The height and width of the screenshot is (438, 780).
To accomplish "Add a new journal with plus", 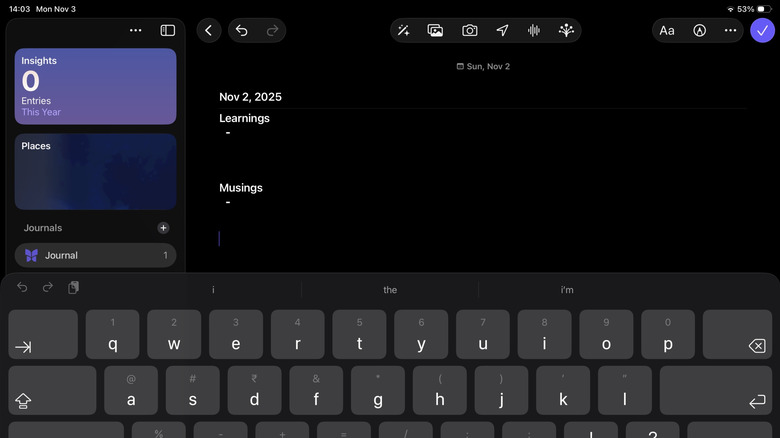I will pyautogui.click(x=163, y=228).
